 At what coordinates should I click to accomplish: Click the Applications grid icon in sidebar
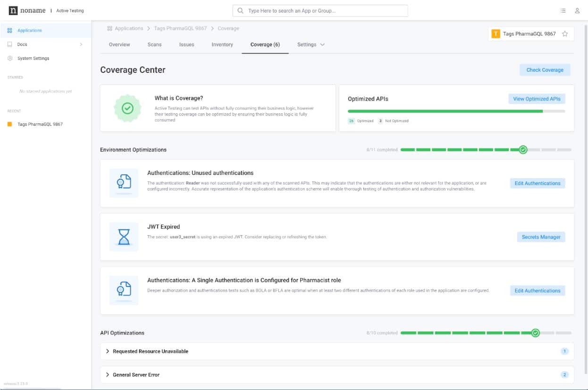pos(10,31)
